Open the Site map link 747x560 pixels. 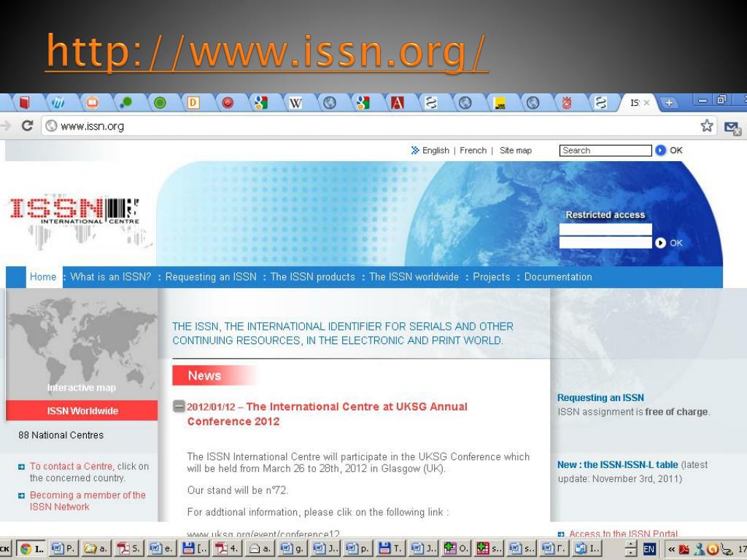pyautogui.click(x=516, y=150)
